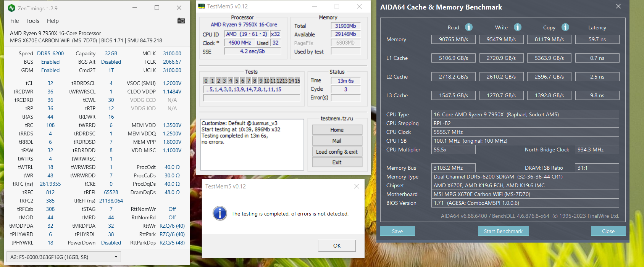
Task: Click the Memory Type field in AIDA64
Action: pyautogui.click(x=525, y=177)
